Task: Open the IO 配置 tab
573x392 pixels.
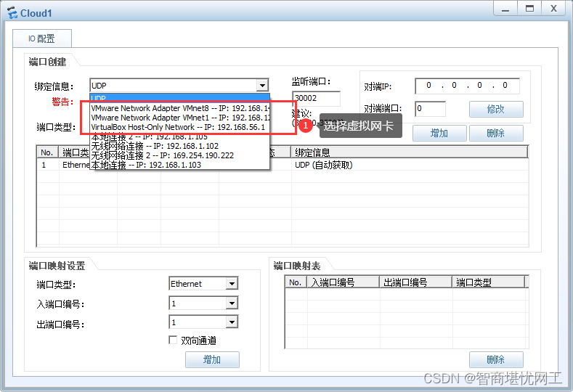Action: [42, 38]
